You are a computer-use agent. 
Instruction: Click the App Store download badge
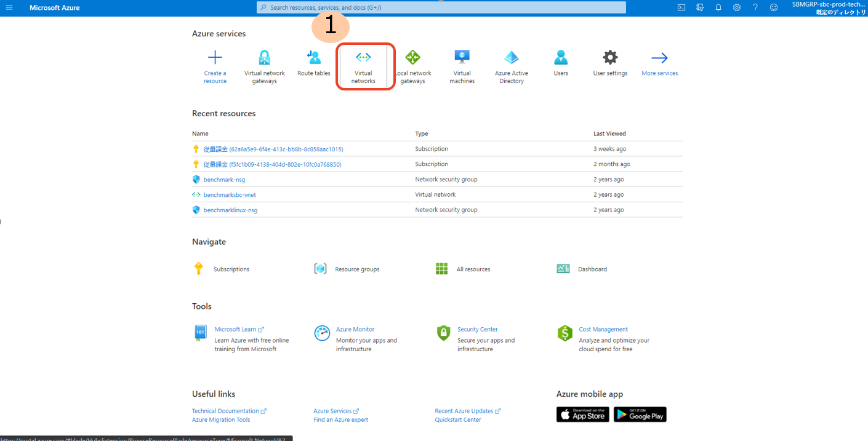[x=582, y=415]
